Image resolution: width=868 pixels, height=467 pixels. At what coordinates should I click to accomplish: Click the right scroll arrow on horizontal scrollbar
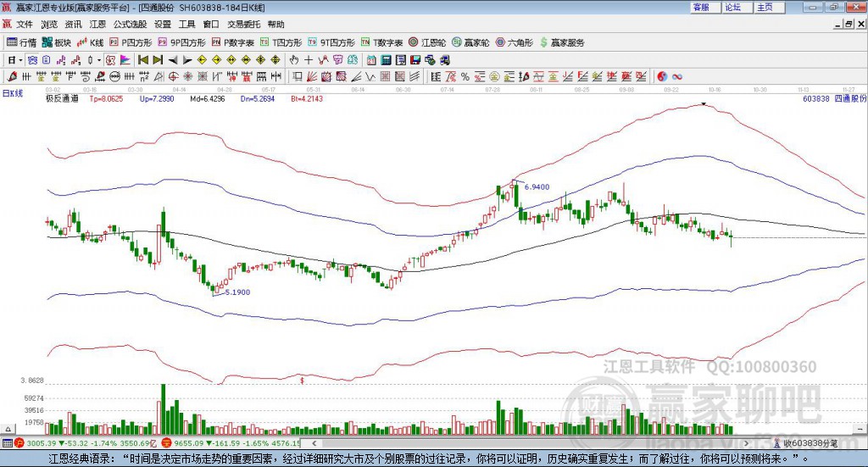(x=746, y=442)
